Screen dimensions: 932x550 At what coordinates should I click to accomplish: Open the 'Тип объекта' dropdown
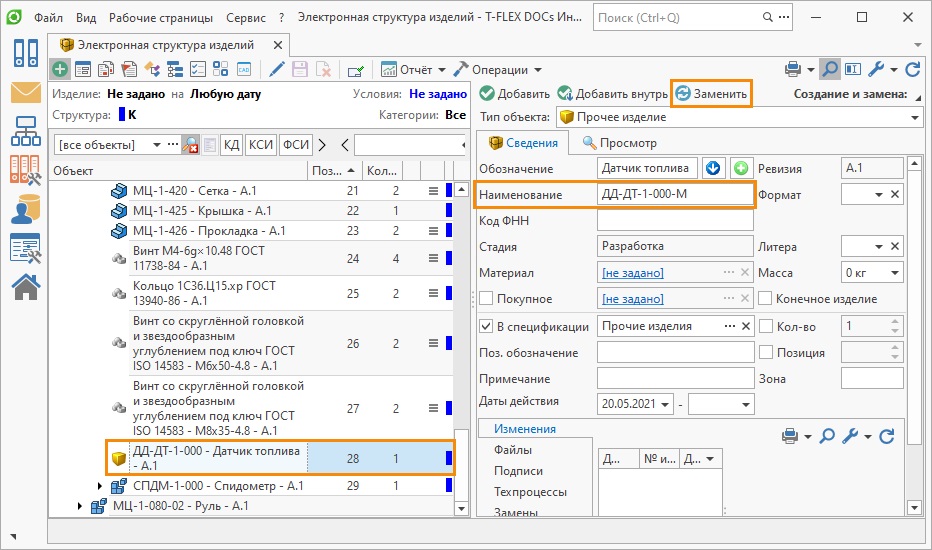pyautogui.click(x=914, y=117)
